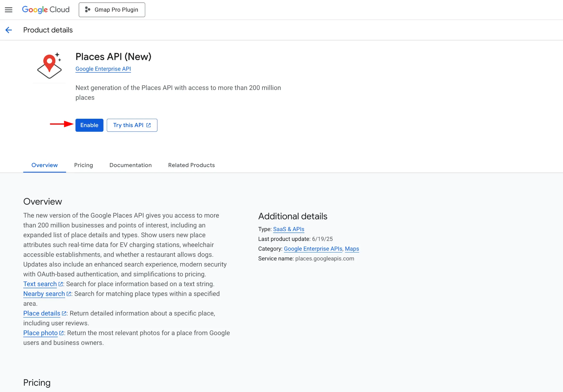Image resolution: width=563 pixels, height=392 pixels.
Task: Follow the Nearby search link
Action: point(44,294)
